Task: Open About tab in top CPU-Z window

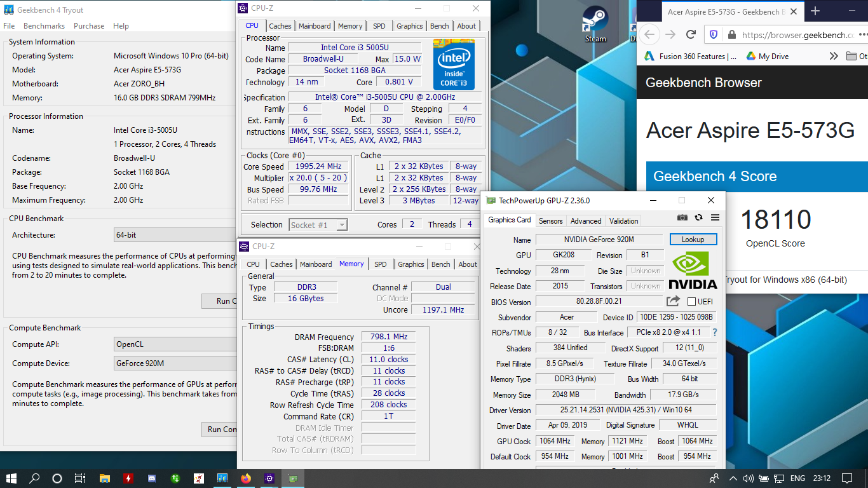Action: tap(466, 26)
